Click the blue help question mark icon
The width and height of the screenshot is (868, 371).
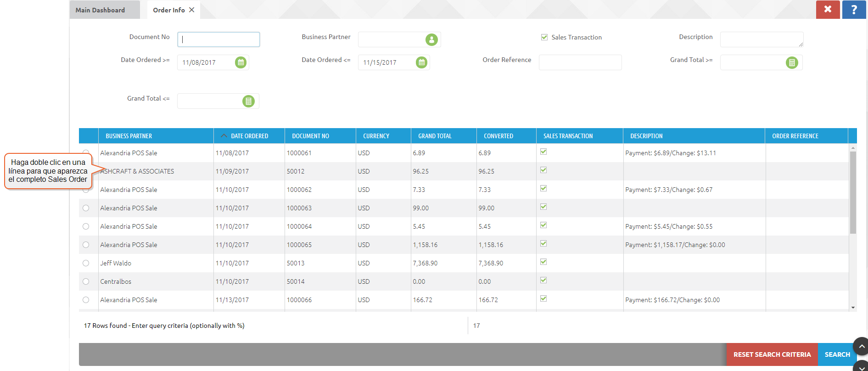[x=854, y=10]
